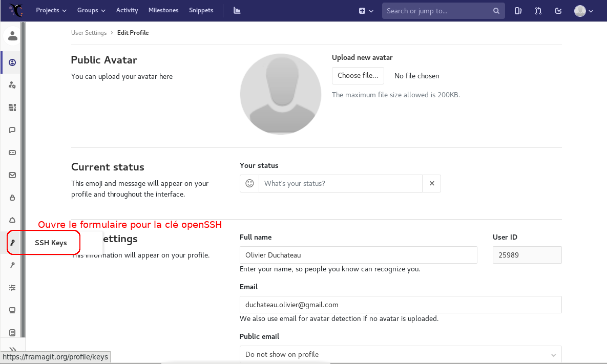Expand the Groups dropdown menu

coord(91,10)
